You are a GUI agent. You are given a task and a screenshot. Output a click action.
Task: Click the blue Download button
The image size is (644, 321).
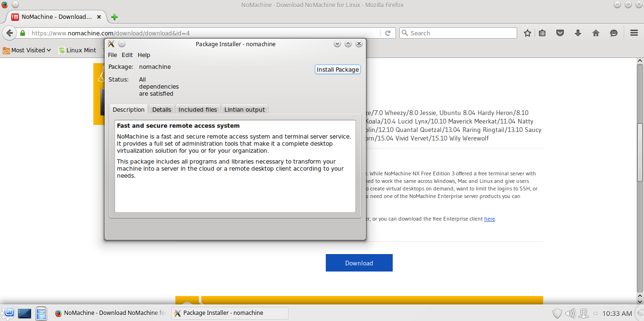coord(359,263)
